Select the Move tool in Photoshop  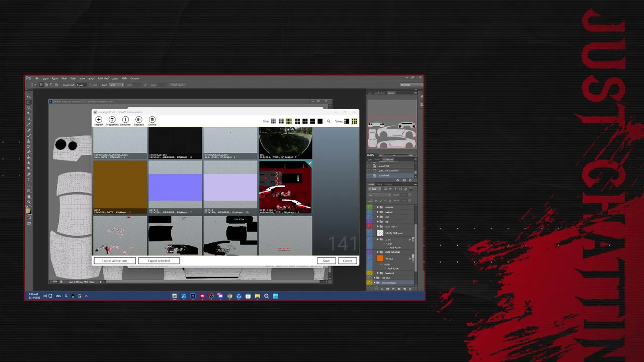pyautogui.click(x=29, y=96)
